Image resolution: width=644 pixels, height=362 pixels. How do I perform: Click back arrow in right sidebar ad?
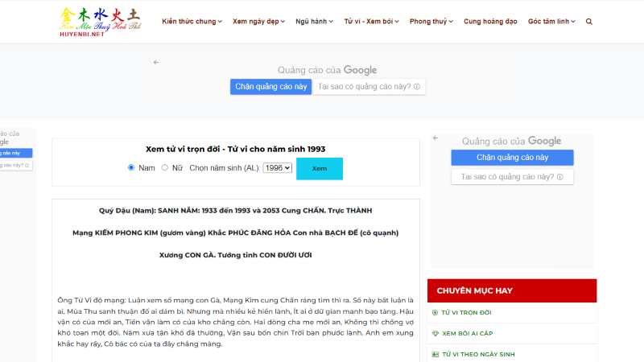click(436, 138)
